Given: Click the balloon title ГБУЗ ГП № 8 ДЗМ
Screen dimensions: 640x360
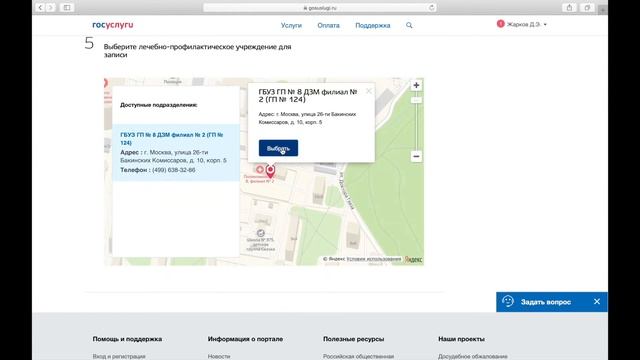Looking at the screenshot, I should (308, 96).
